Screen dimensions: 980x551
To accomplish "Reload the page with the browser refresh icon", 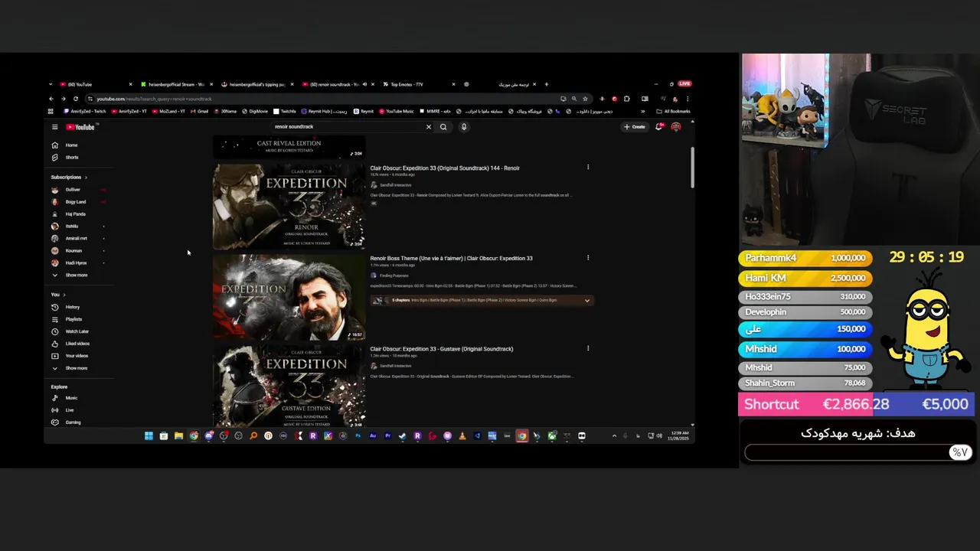I will 75,99.
